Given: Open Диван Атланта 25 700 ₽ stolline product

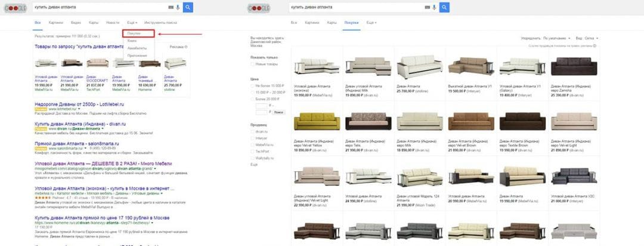Looking at the screenshot, I should point(419,66).
